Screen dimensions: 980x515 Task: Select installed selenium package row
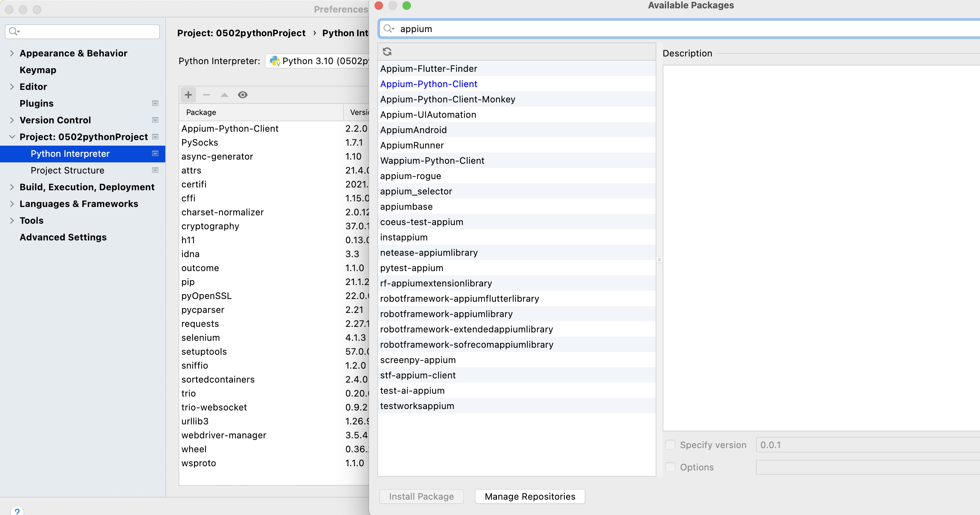274,338
